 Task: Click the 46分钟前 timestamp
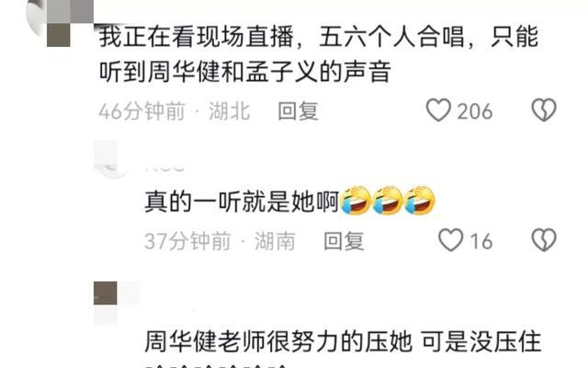pyautogui.click(x=141, y=111)
